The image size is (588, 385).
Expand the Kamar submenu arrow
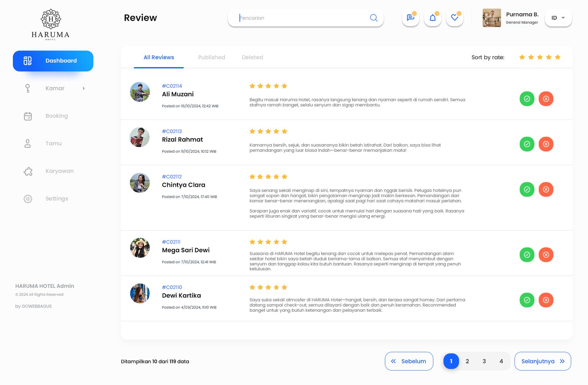[x=84, y=88]
